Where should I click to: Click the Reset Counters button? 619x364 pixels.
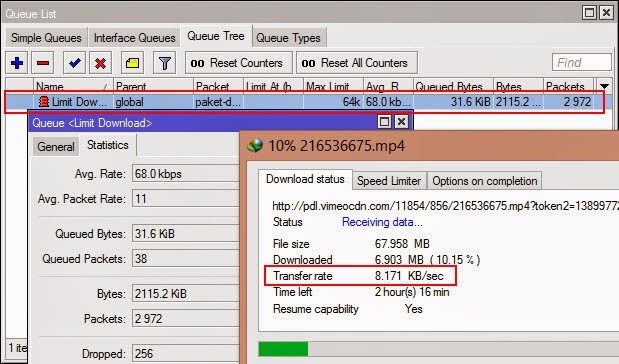click(x=239, y=63)
